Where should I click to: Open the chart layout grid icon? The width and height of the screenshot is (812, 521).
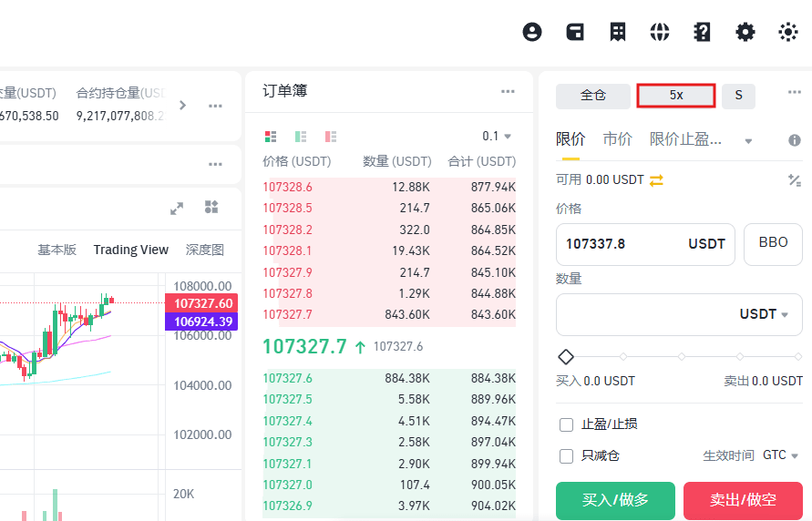coord(211,207)
